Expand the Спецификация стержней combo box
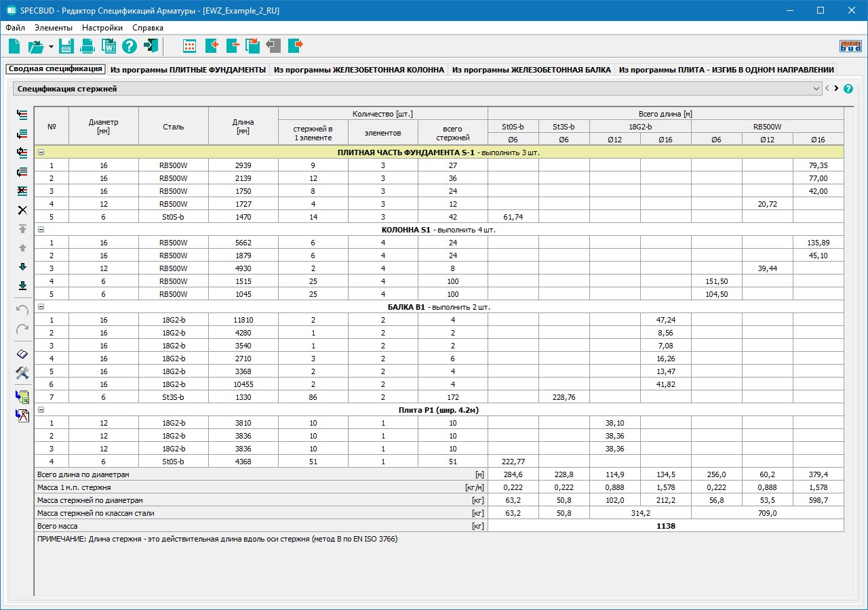 tap(816, 89)
